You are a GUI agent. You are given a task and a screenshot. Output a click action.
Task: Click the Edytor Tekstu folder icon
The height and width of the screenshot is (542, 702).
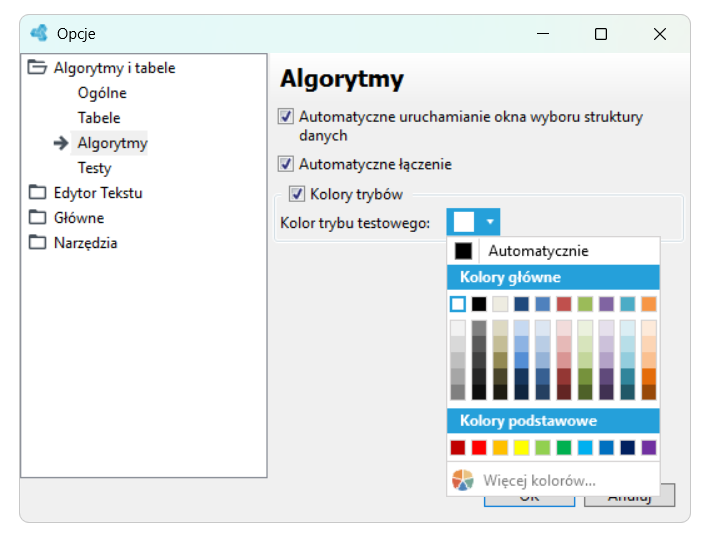[37, 192]
